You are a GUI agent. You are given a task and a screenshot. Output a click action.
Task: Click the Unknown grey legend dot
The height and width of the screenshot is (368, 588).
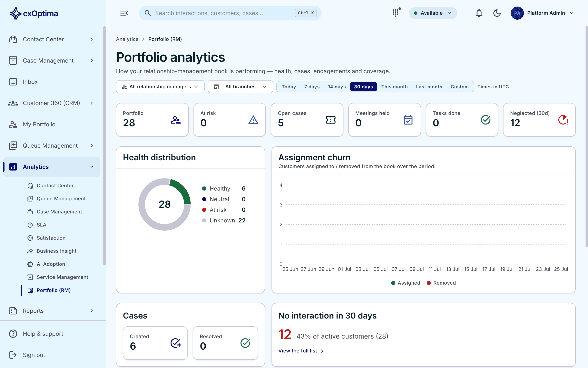click(x=204, y=221)
